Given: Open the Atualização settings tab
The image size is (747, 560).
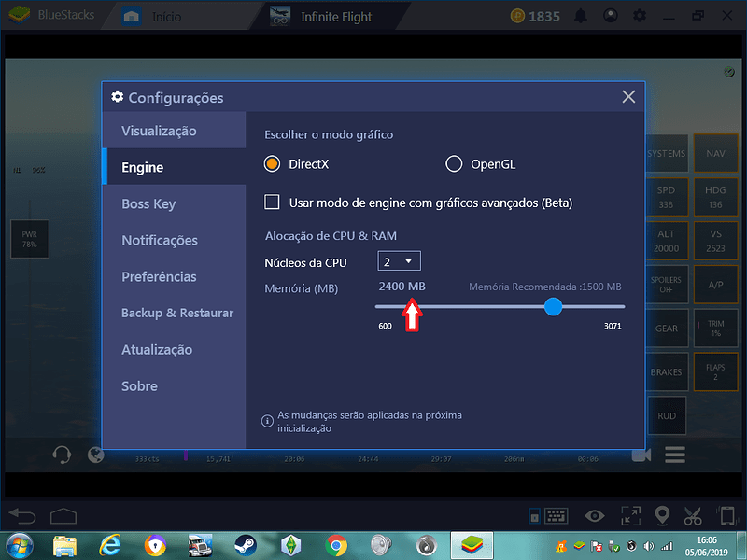Looking at the screenshot, I should click(x=174, y=349).
